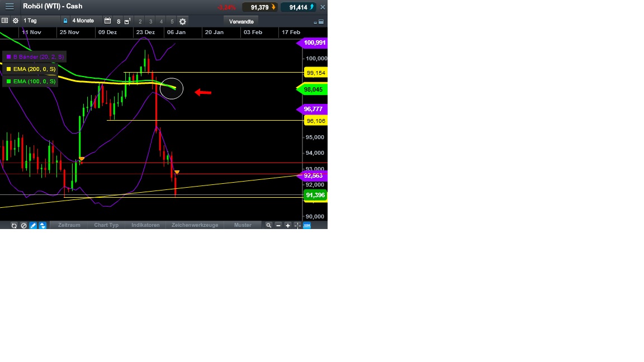The height and width of the screenshot is (362, 644).
Task: Open the main hamburger menu
Action: click(10, 6)
